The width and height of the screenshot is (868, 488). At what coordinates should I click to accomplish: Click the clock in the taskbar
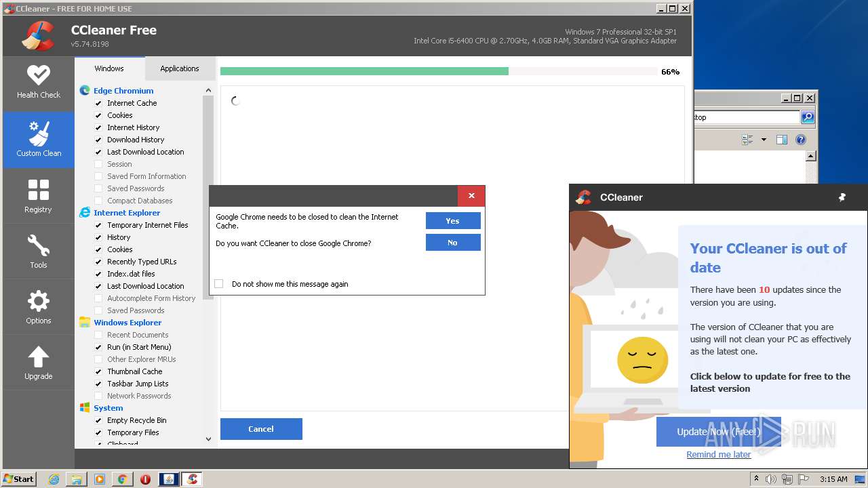coord(833,479)
